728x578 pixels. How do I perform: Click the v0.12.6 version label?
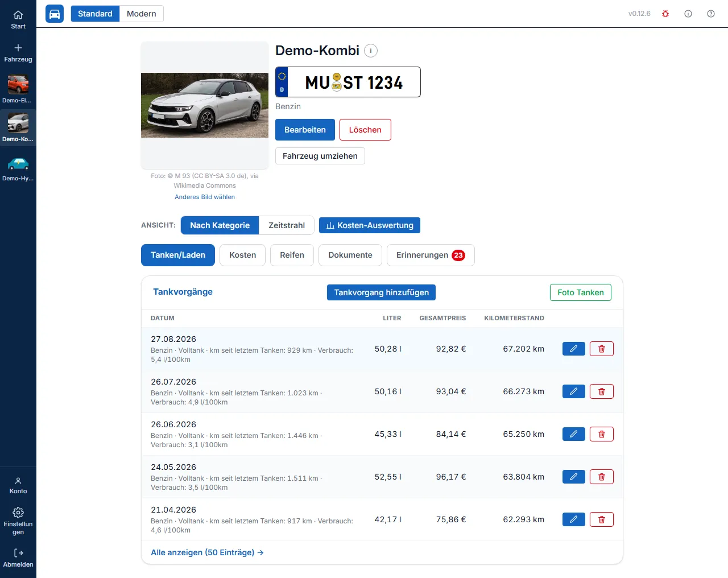tap(639, 14)
